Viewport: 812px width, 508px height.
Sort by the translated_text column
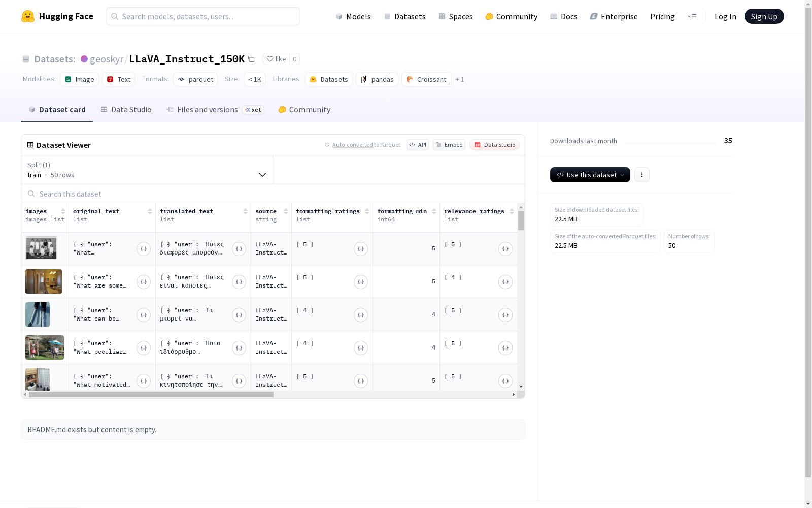coord(245,211)
